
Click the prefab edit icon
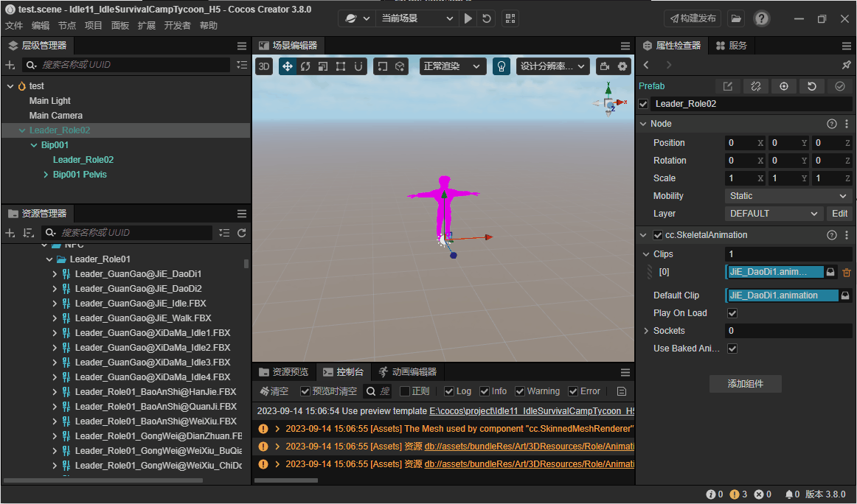727,86
